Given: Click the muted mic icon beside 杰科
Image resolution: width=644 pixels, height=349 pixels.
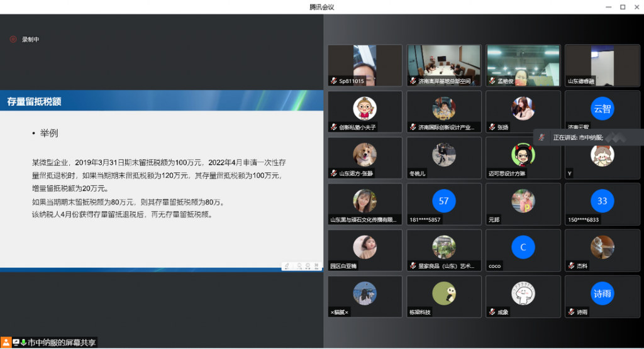Looking at the screenshot, I should tap(572, 266).
